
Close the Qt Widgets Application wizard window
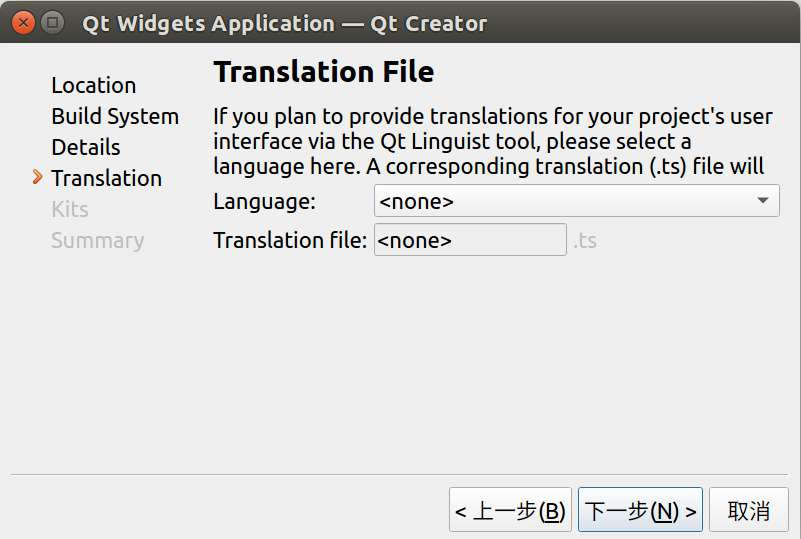[24, 22]
